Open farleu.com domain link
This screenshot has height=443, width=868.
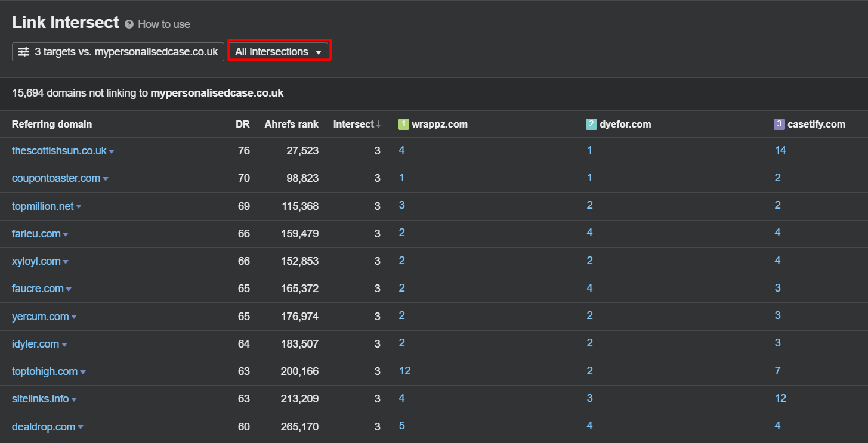pos(36,234)
